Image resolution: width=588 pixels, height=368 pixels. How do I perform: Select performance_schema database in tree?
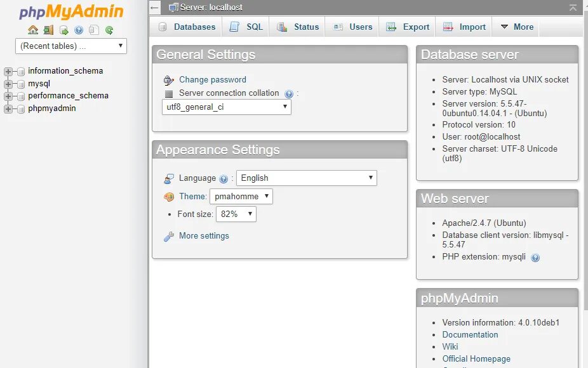coord(68,96)
